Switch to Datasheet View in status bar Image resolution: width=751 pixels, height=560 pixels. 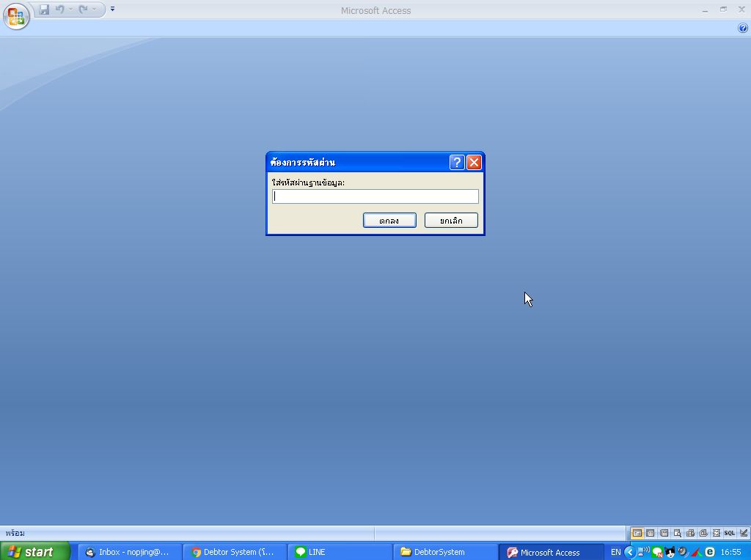point(651,533)
